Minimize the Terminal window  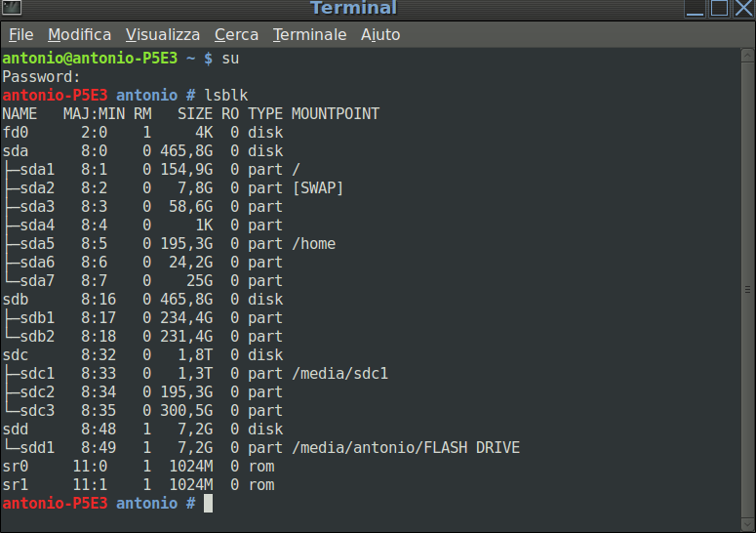(695, 9)
